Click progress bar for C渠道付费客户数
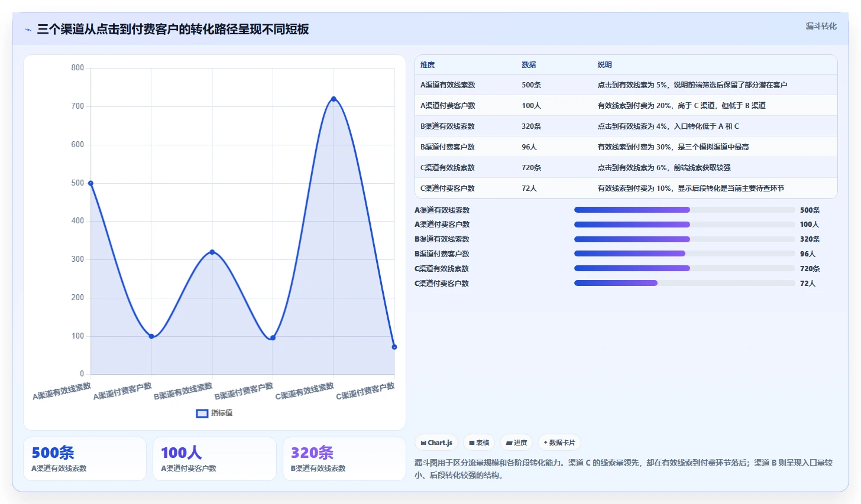The image size is (861, 504). (685, 283)
